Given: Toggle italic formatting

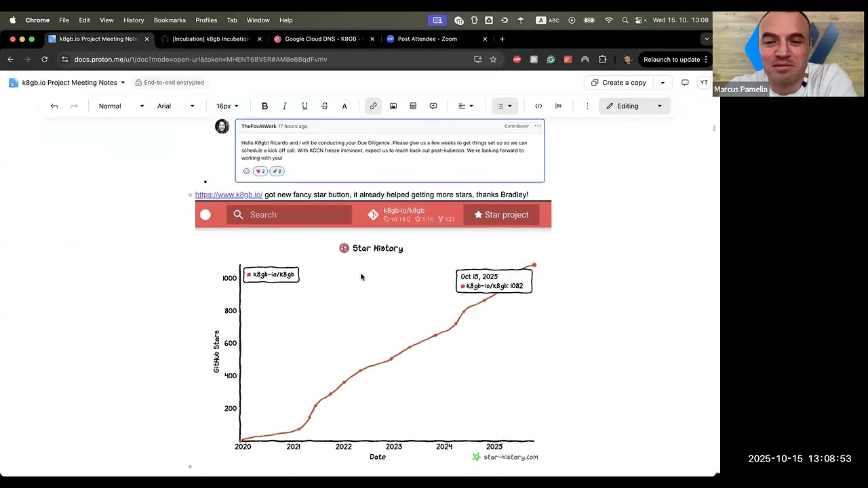Looking at the screenshot, I should (x=285, y=106).
